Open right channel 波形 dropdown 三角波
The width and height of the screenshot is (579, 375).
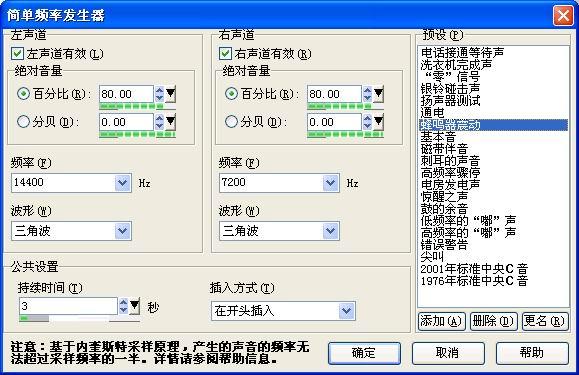tap(330, 231)
